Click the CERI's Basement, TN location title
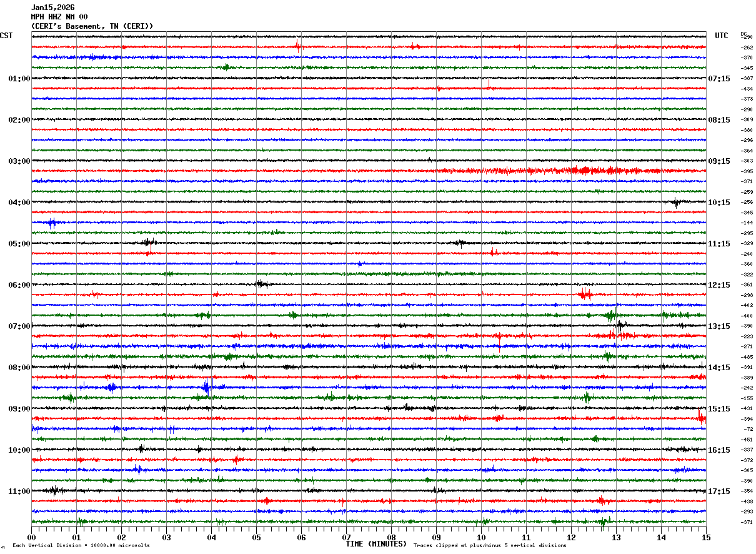The height and width of the screenshot is (554, 756). (92, 26)
